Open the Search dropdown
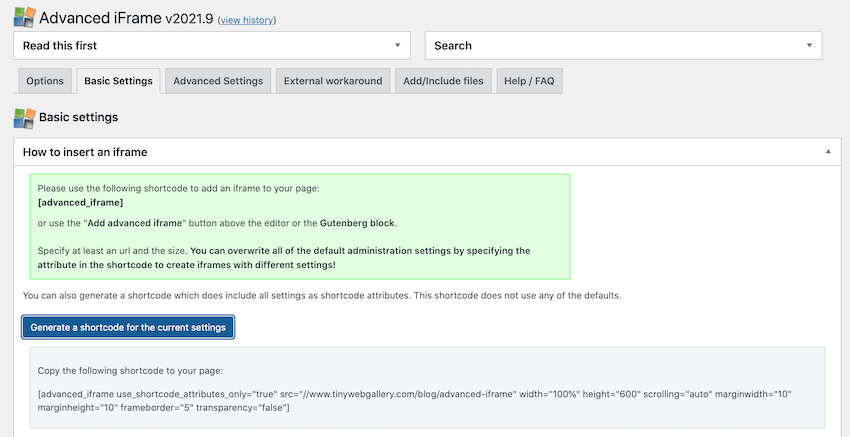 tap(623, 46)
